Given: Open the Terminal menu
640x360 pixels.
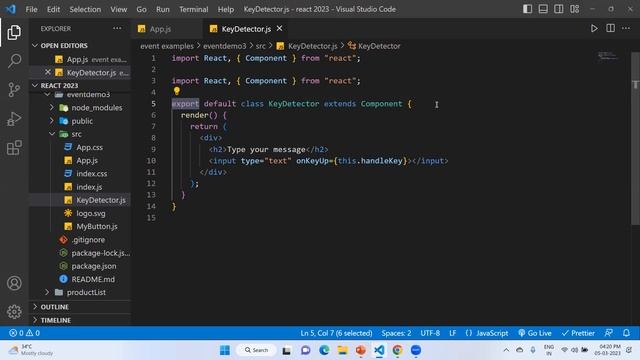Looking at the screenshot, I should pos(193,9).
